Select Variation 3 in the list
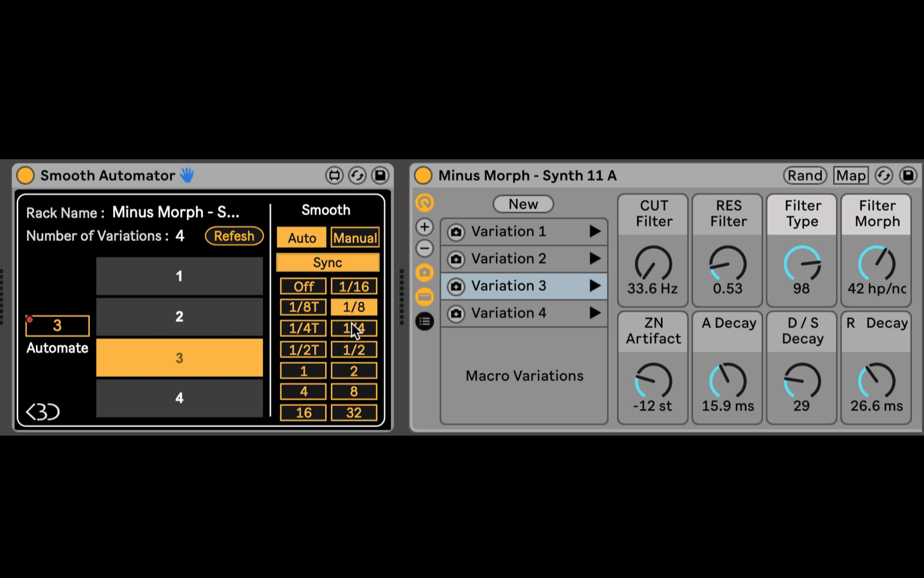This screenshot has height=578, width=924. (x=509, y=286)
